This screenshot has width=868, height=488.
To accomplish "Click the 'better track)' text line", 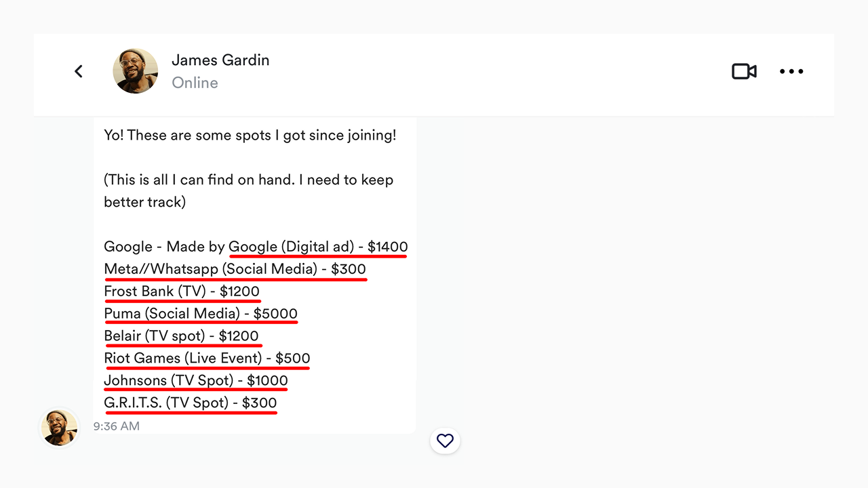I will pyautogui.click(x=144, y=202).
